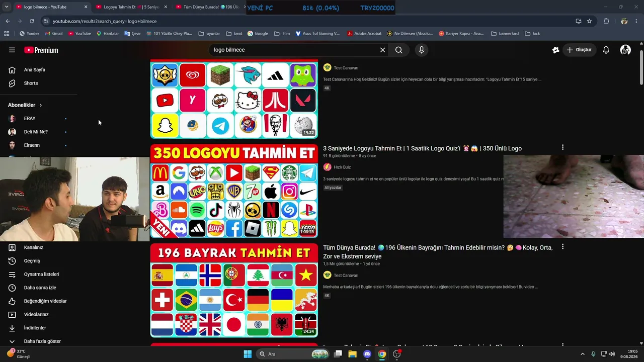Open the film bookmark folder
The width and height of the screenshot is (644, 362).
click(x=282, y=34)
